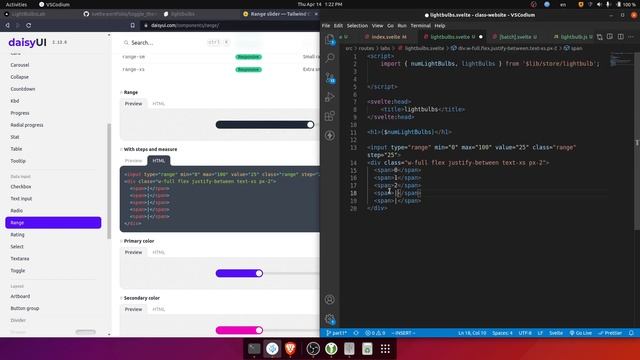Open the Edit menu in VSCodium
The width and height of the screenshot is (640, 360).
pos(338,26)
